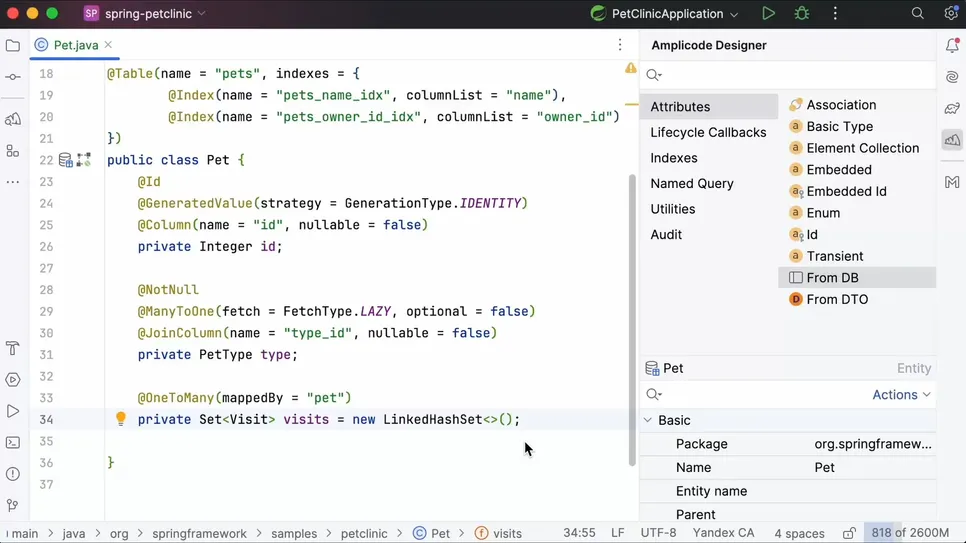Image resolution: width=966 pixels, height=543 pixels.
Task: Close the Pet.java tab
Action: [x=108, y=45]
